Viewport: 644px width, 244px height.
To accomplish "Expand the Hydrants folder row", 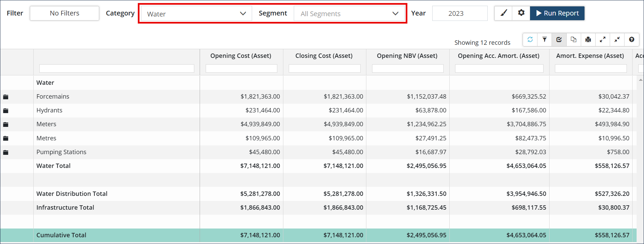I will pyautogui.click(x=6, y=111).
